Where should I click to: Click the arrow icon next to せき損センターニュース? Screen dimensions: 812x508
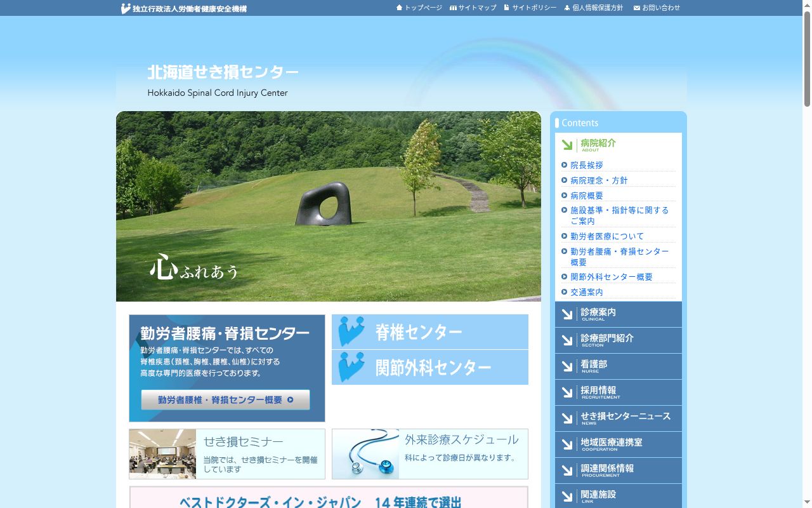click(567, 418)
